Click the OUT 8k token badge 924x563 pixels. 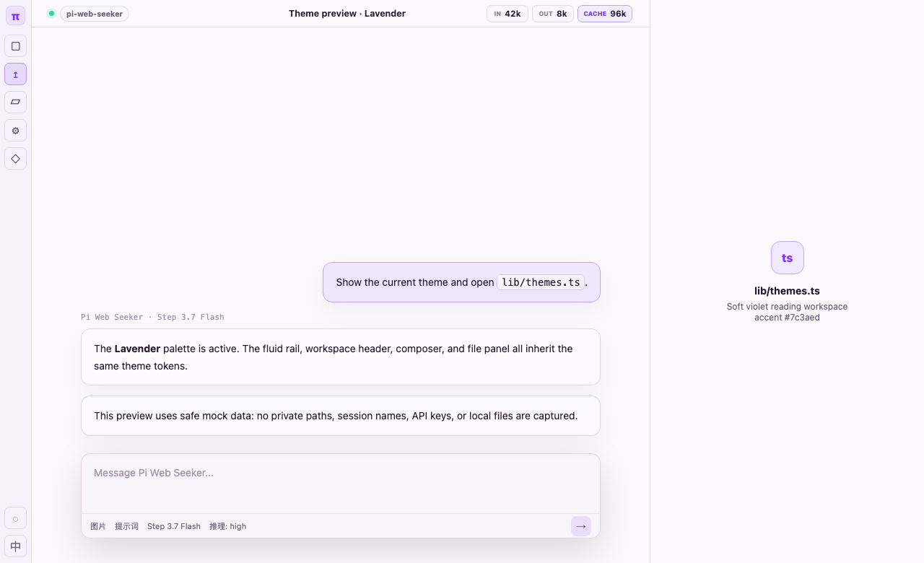[553, 14]
